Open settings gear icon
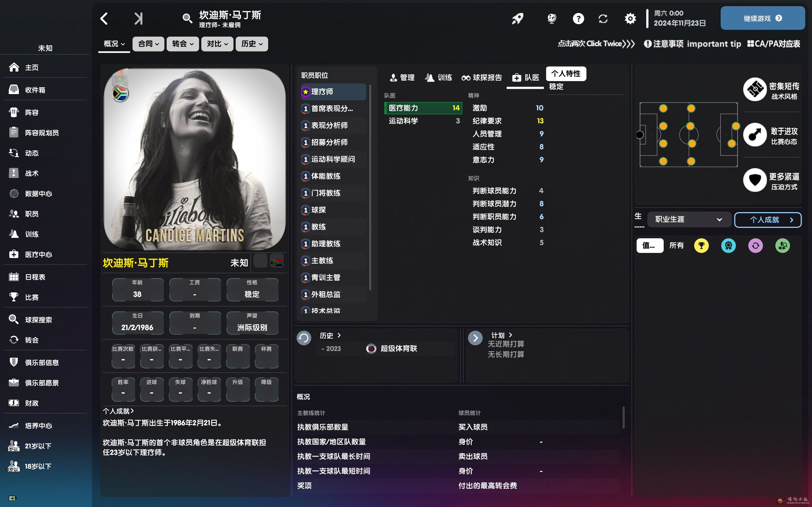Viewport: 812px width, 507px height. pyautogui.click(x=630, y=18)
